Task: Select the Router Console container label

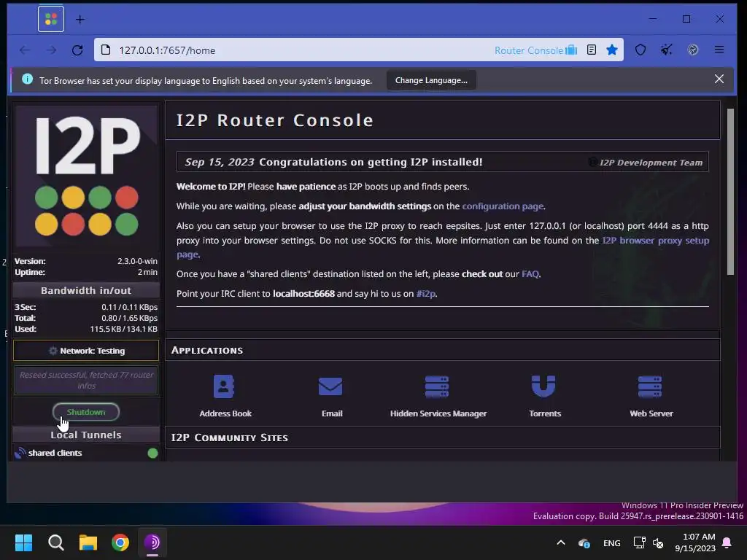Action: tap(535, 50)
